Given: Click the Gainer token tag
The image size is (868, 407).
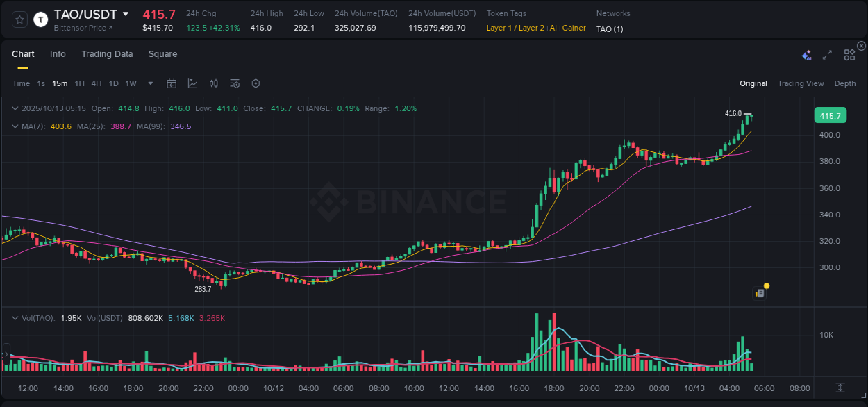Looking at the screenshot, I should [x=572, y=28].
